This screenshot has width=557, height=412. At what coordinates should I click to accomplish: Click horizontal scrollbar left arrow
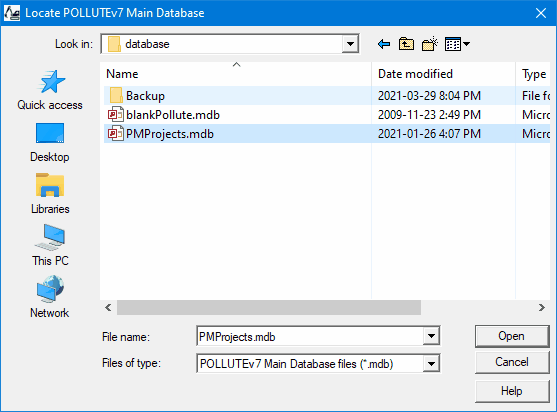[x=108, y=307]
